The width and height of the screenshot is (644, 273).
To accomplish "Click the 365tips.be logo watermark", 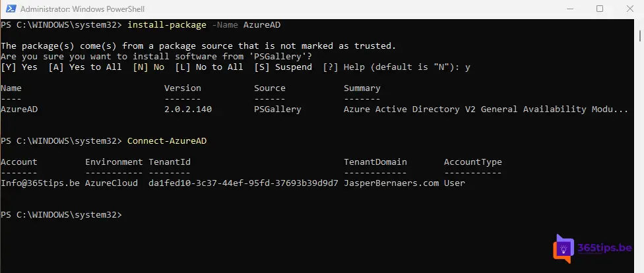I will pyautogui.click(x=592, y=249).
